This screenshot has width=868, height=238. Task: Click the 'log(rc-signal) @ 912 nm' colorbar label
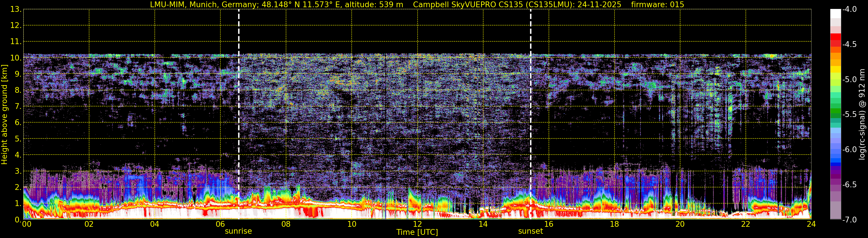pos(862,114)
